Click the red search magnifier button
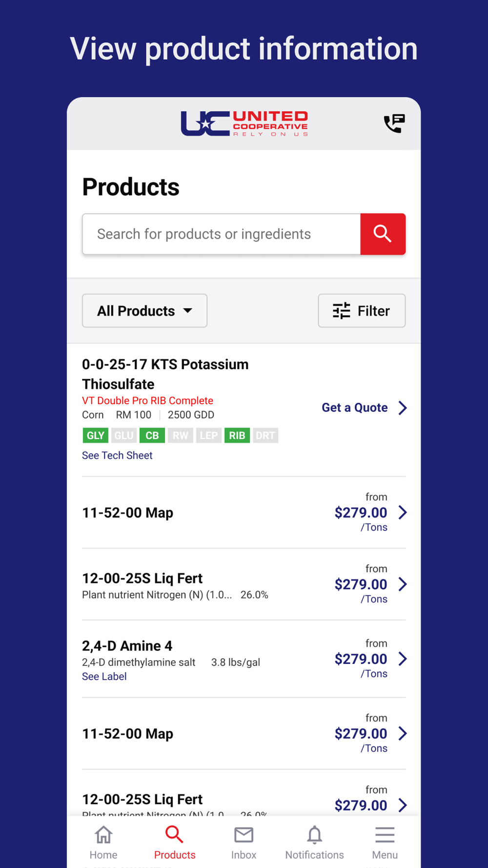The width and height of the screenshot is (488, 868). [383, 234]
